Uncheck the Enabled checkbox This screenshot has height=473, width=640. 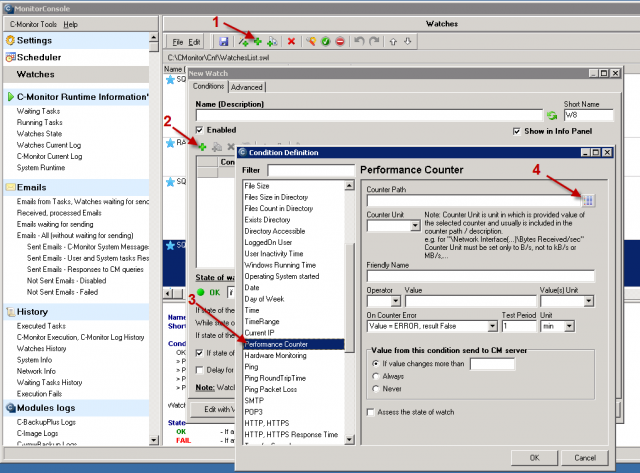(199, 130)
